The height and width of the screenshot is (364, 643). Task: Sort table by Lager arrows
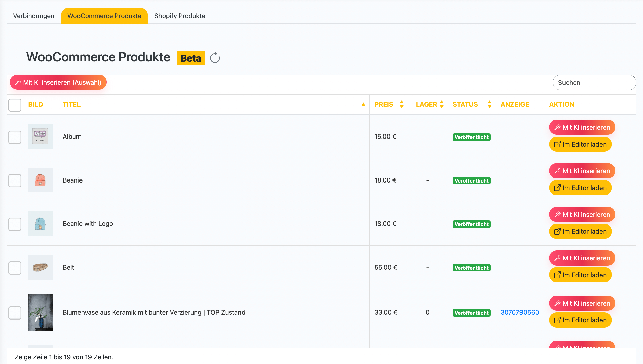(x=441, y=104)
